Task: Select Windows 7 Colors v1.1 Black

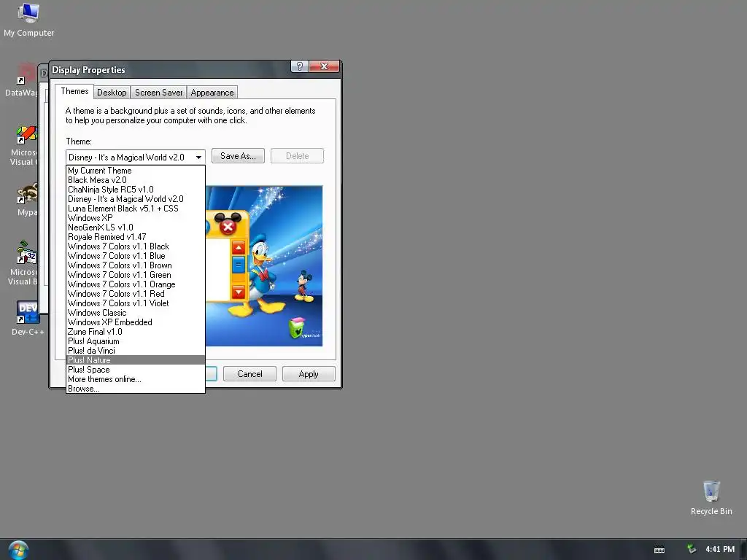Action: click(x=135, y=246)
